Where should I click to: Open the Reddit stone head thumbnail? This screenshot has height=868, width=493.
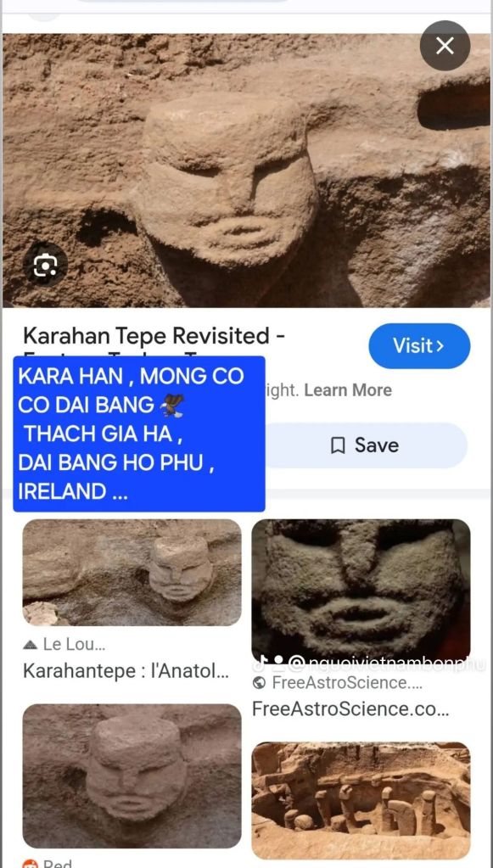[132, 776]
